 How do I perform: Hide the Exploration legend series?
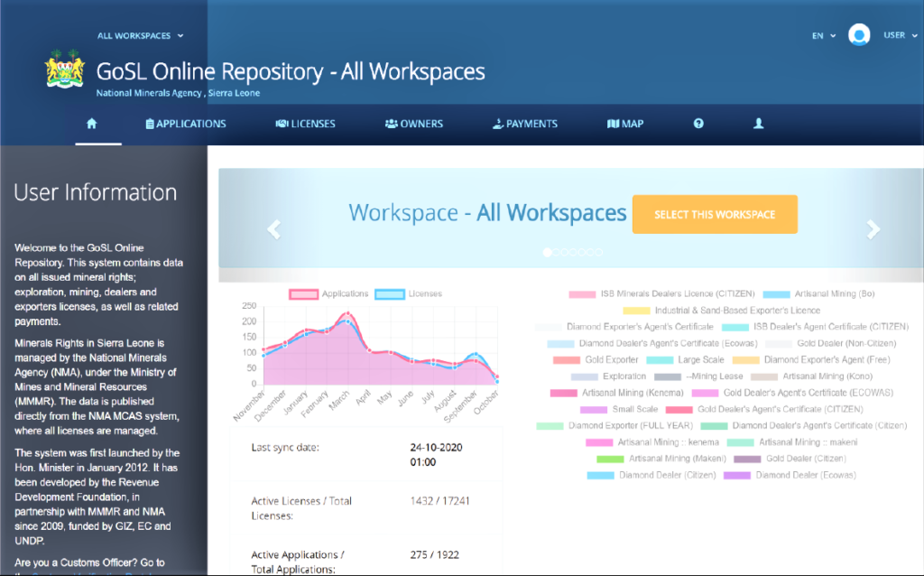pyautogui.click(x=609, y=376)
